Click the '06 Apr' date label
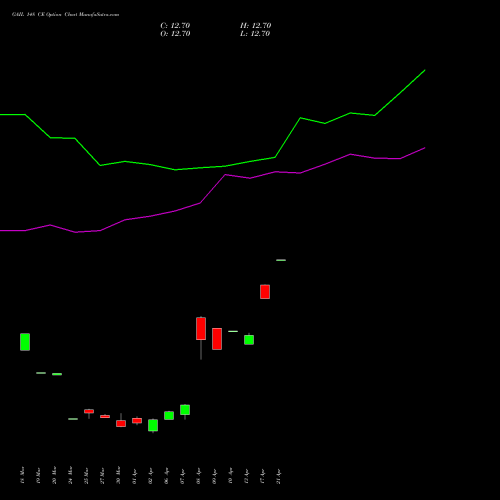 coord(166,476)
